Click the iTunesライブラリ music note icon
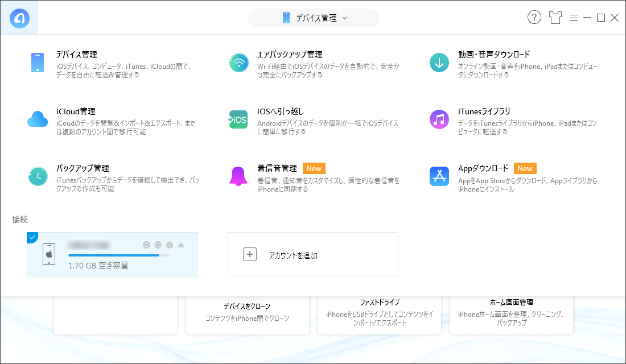This screenshot has width=626, height=364. [439, 120]
